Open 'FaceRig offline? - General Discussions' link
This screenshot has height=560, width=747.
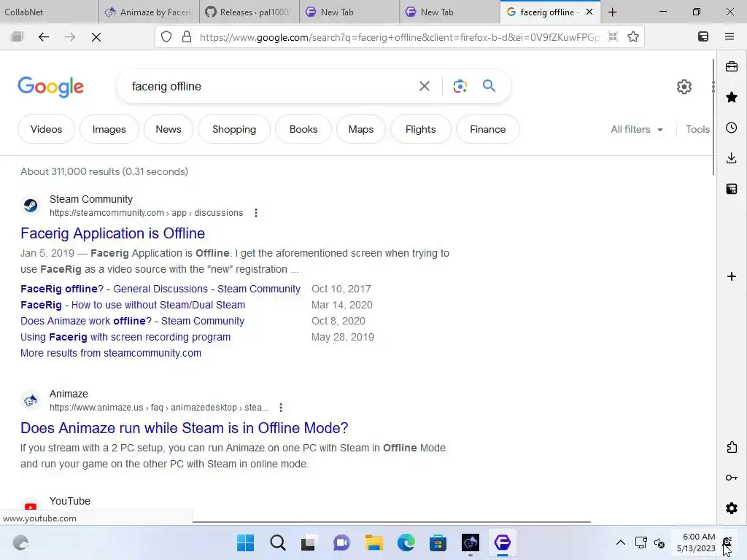click(x=160, y=289)
